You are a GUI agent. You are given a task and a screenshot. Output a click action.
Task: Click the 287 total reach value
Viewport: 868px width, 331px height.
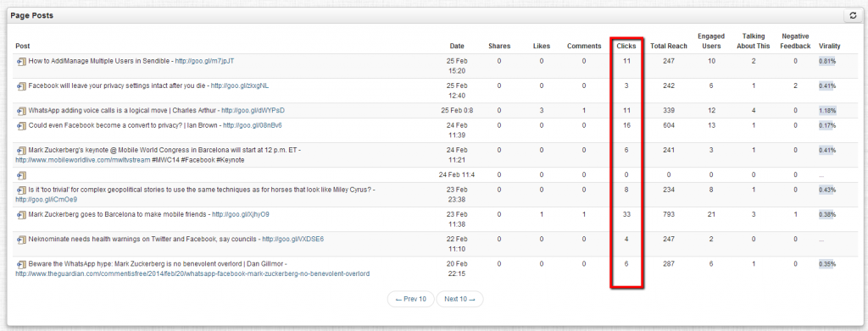pyautogui.click(x=669, y=264)
